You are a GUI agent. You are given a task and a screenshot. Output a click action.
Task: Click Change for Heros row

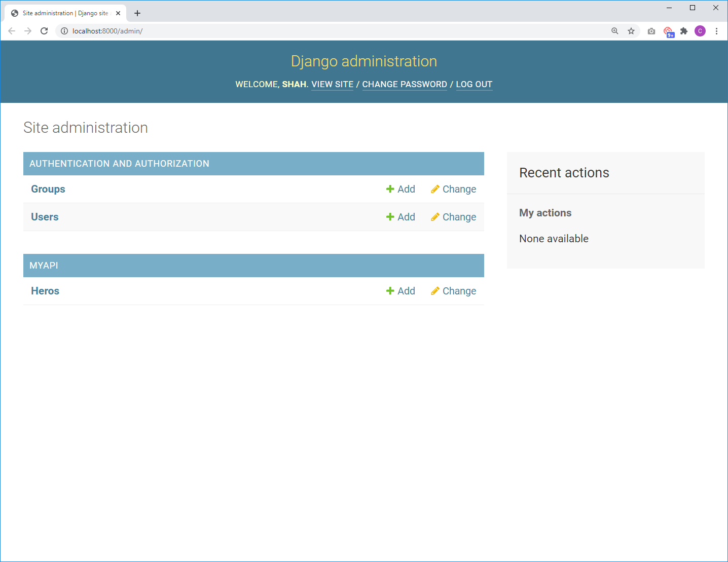[453, 291]
